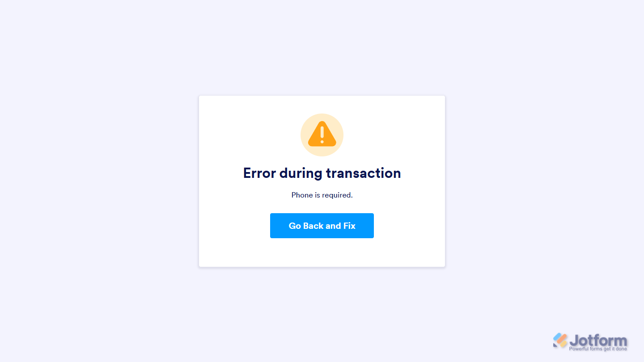Select the word "Error" in the heading

click(x=259, y=173)
